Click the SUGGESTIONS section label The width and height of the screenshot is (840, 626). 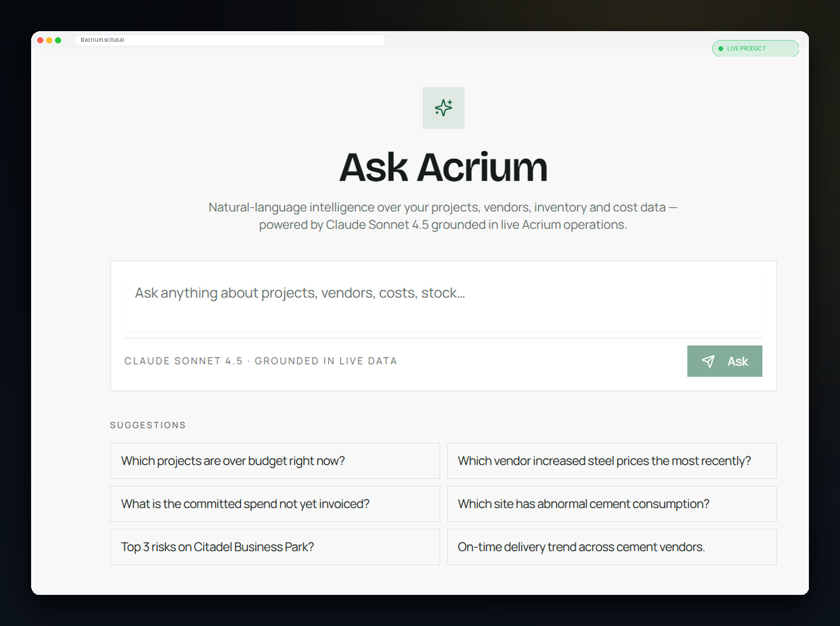[x=148, y=425]
